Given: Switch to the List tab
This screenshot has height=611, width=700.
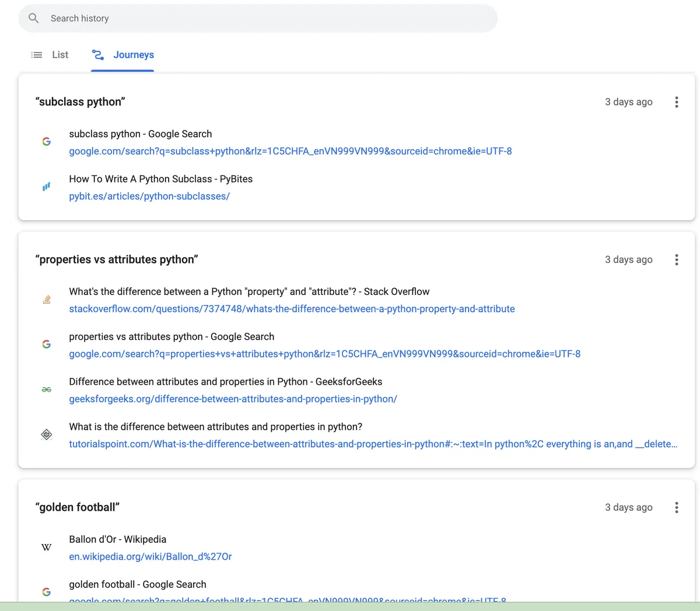Looking at the screenshot, I should coord(50,55).
